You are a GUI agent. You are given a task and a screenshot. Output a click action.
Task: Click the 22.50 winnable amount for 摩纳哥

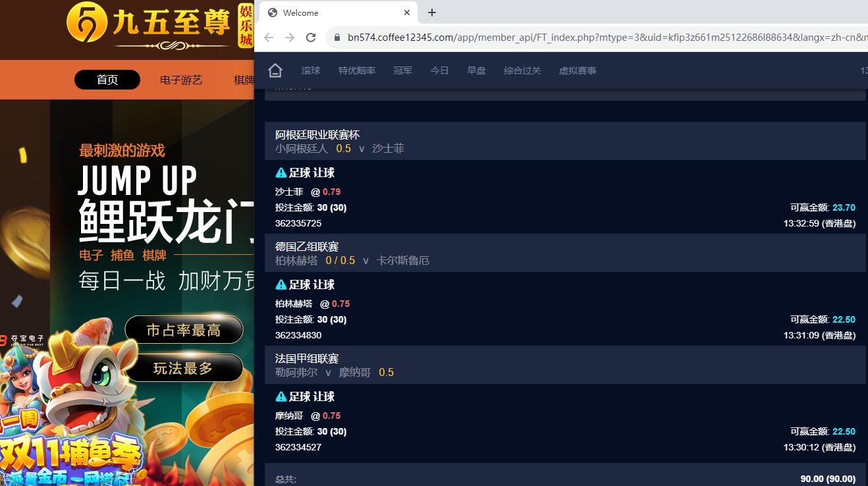(x=844, y=431)
